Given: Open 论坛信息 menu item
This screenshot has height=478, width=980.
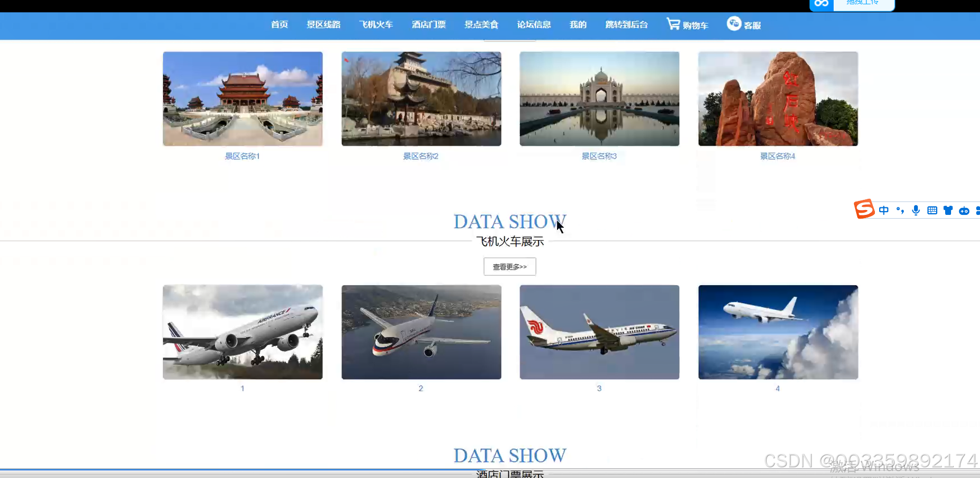Looking at the screenshot, I should [x=534, y=25].
